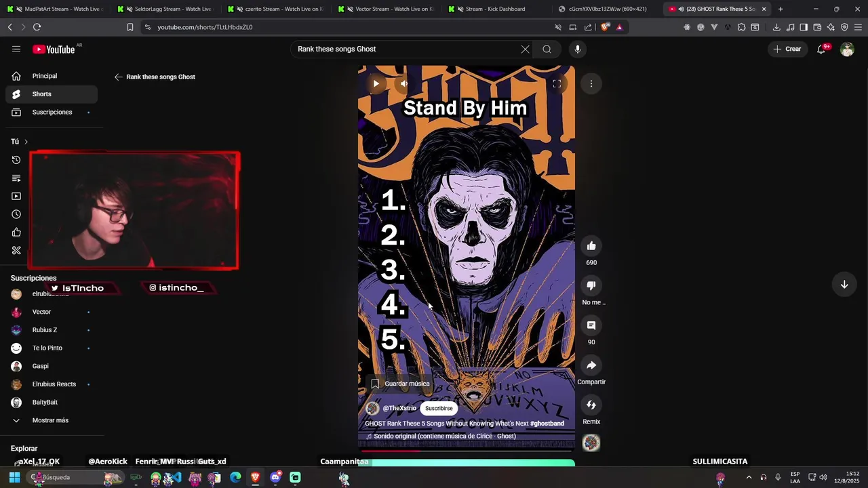
Task: Open browser main menu
Action: coord(858,27)
